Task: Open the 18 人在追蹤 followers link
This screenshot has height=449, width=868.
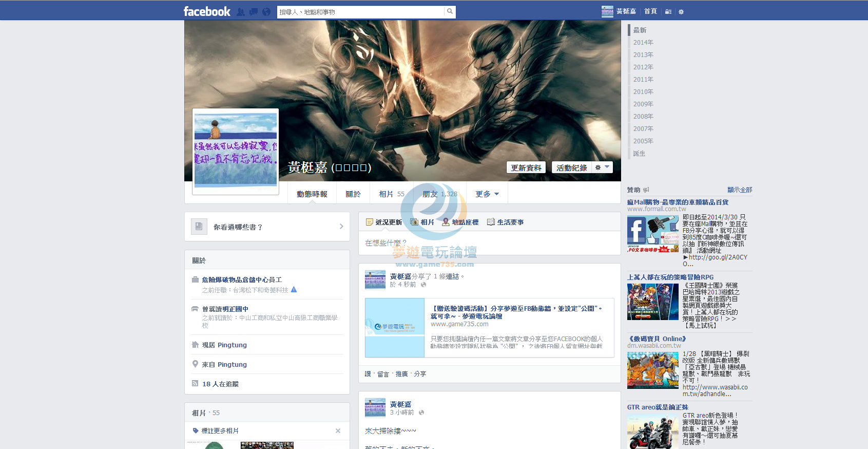Action: click(220, 384)
